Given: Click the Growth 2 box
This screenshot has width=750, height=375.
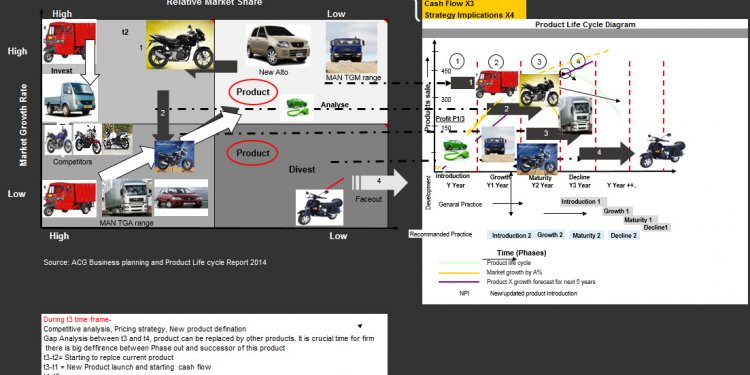Looking at the screenshot, I should [x=550, y=235].
